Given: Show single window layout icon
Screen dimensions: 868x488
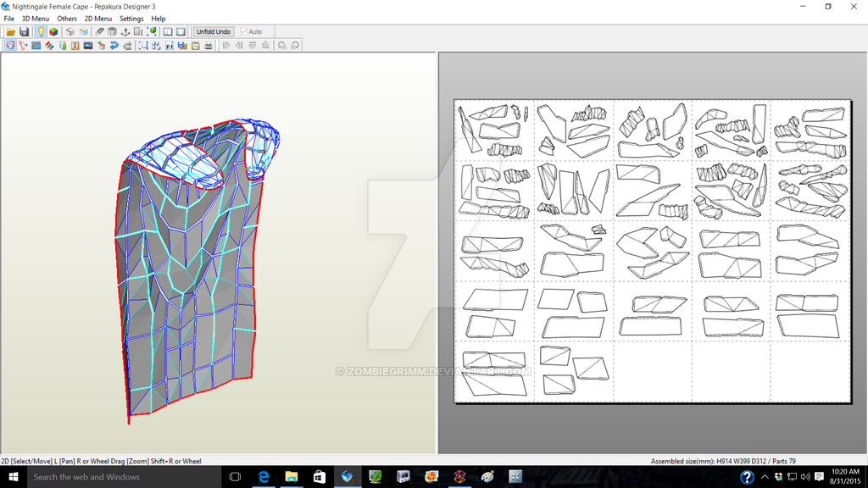Looking at the screenshot, I should tap(181, 32).
